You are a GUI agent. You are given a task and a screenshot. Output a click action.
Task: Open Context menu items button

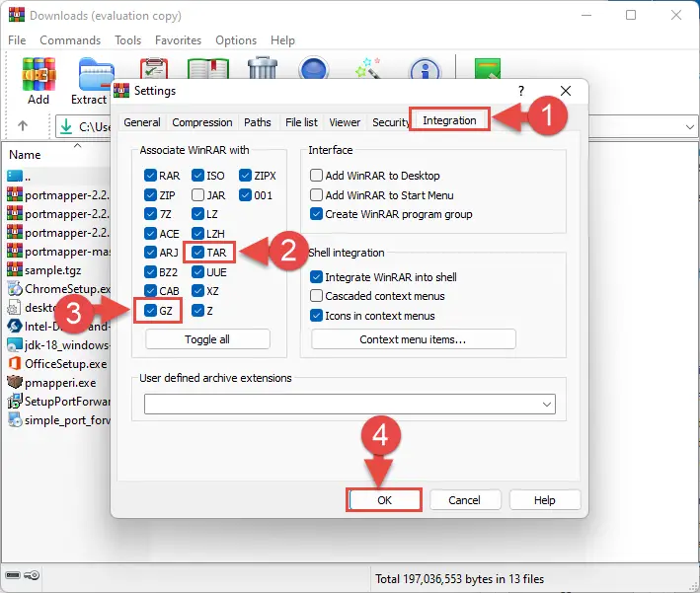414,339
